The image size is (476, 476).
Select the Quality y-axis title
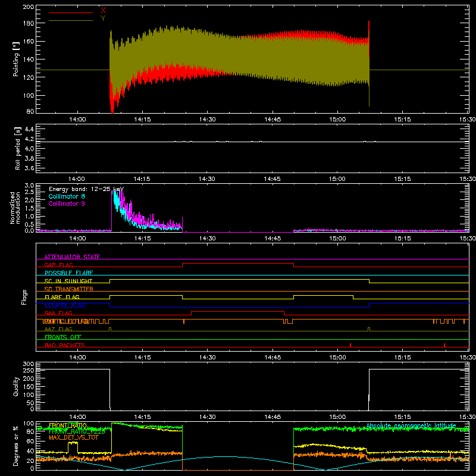click(x=16, y=386)
